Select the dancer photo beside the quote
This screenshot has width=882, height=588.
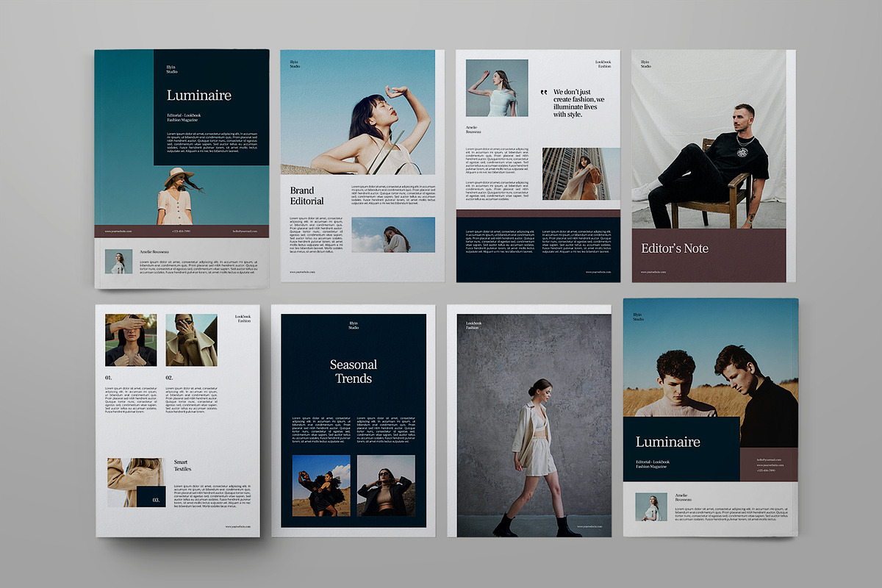497,88
